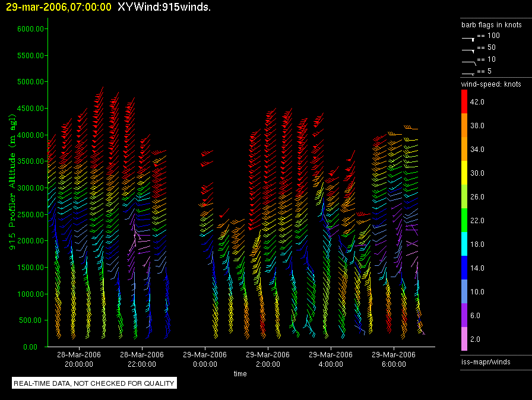
Task: Click the pink 2.0 knots color swatch
Action: pyautogui.click(x=465, y=339)
